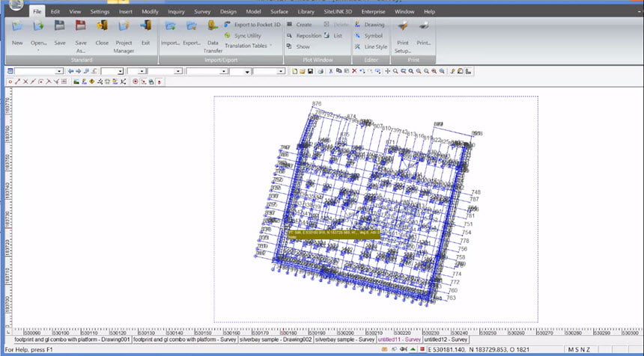Screen dimensions: 644x356
Task: Click the copy toolbar icon
Action: pyautogui.click(x=338, y=71)
